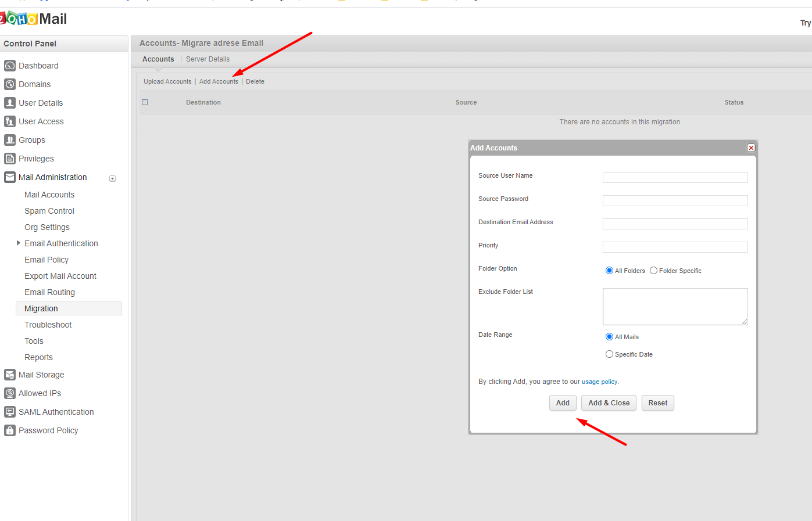Click the Mail Storage icon
The height and width of the screenshot is (521, 812).
point(9,375)
